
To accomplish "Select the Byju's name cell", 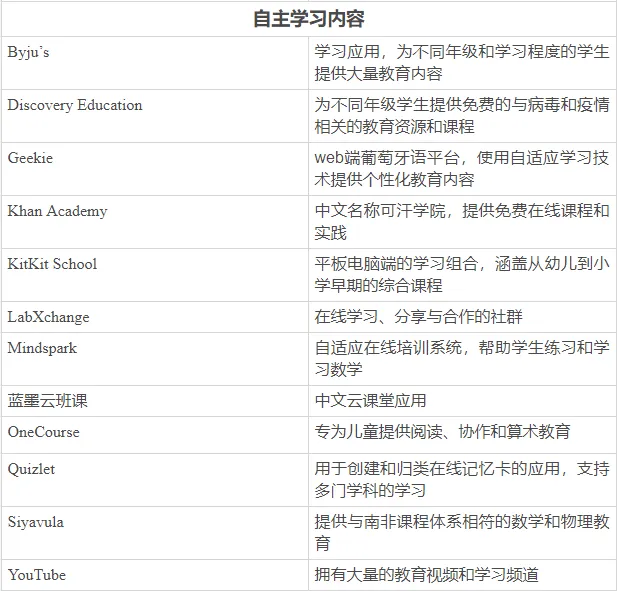I will 28,52.
